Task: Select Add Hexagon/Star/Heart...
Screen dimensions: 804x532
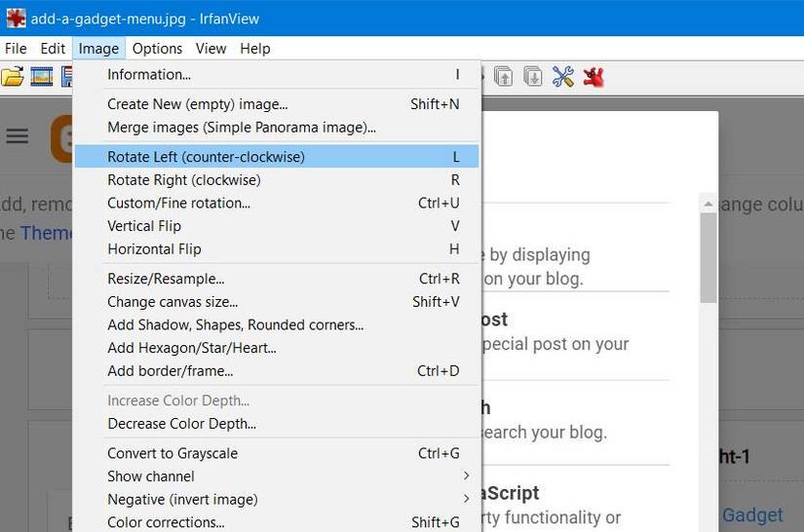Action: coord(277,348)
